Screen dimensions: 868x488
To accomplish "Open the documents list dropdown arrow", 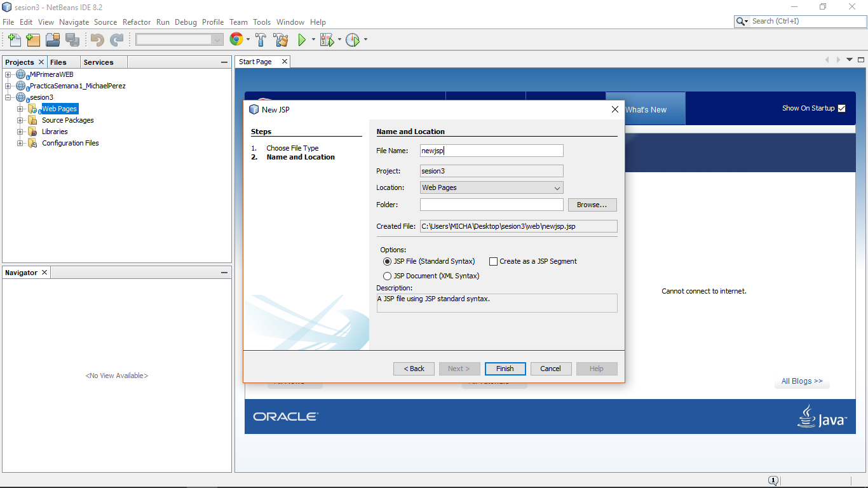I will click(850, 60).
